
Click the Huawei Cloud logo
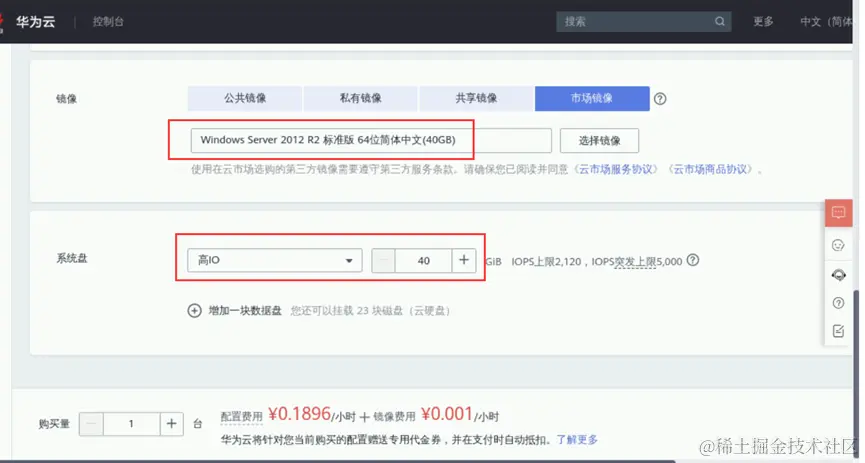pos(28,22)
